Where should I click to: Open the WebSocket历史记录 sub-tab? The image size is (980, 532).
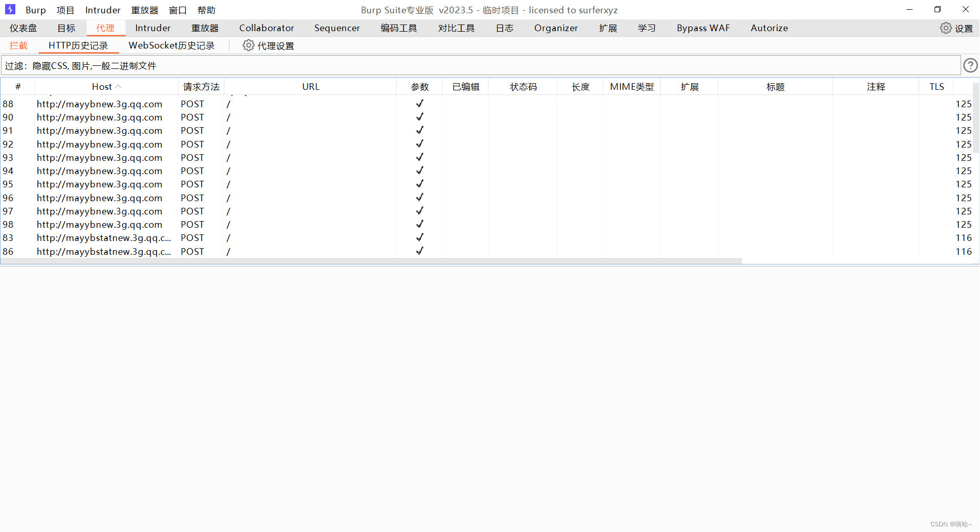coord(171,45)
